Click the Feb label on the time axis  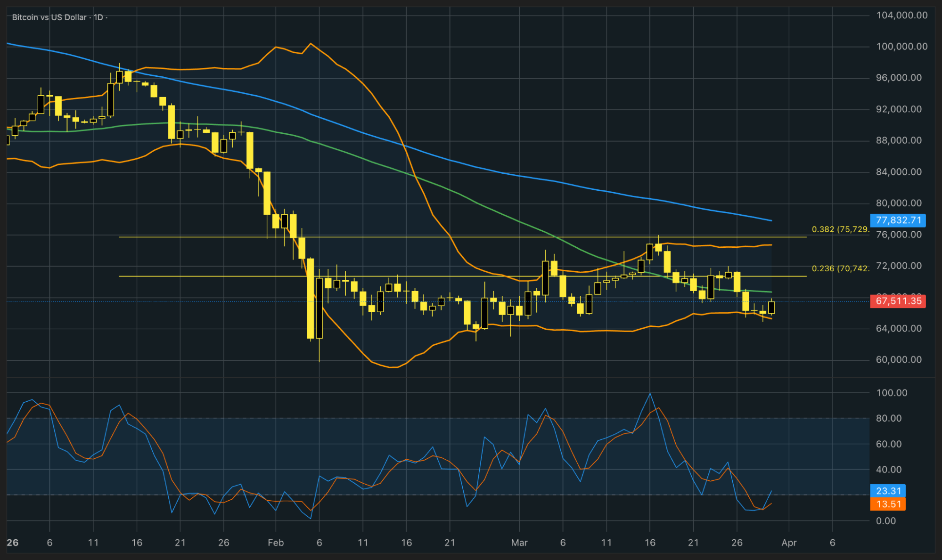coord(276,543)
